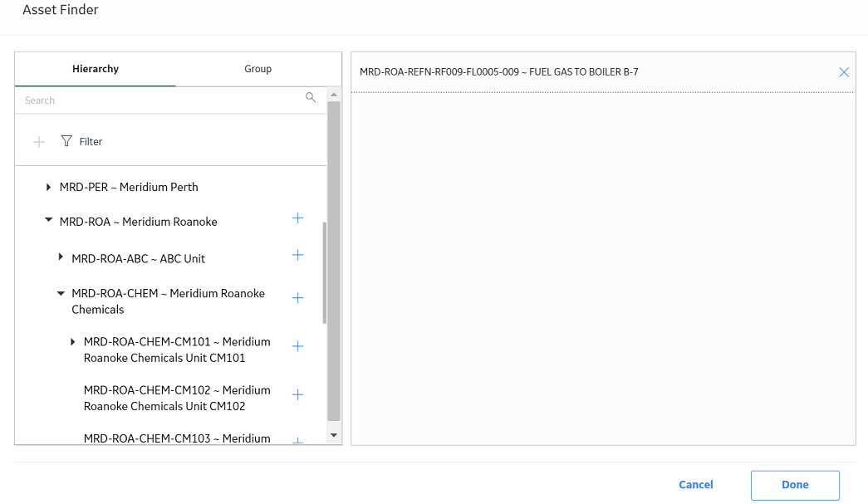Focus the hierarchy Search field
Screen dimensions: 868x504
click(x=164, y=100)
